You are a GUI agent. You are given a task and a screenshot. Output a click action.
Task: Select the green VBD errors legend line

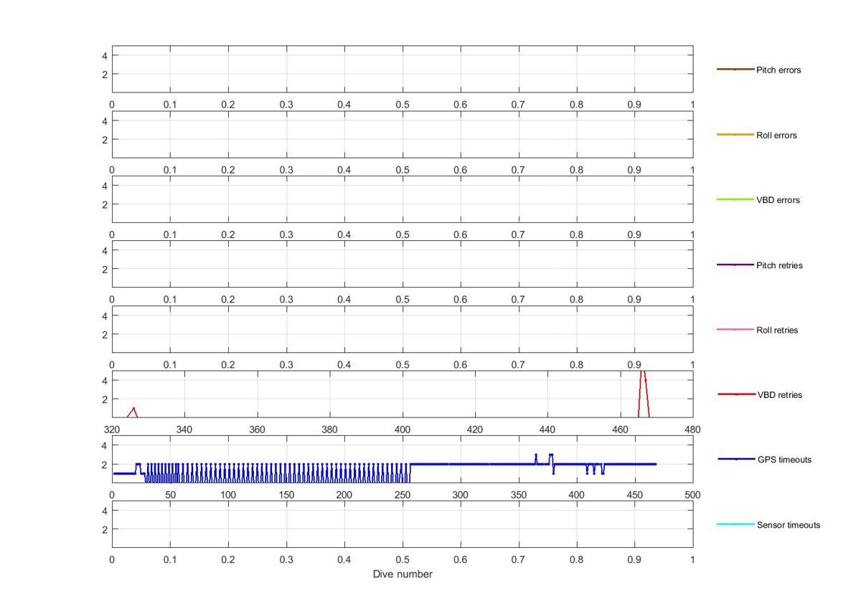(x=735, y=199)
